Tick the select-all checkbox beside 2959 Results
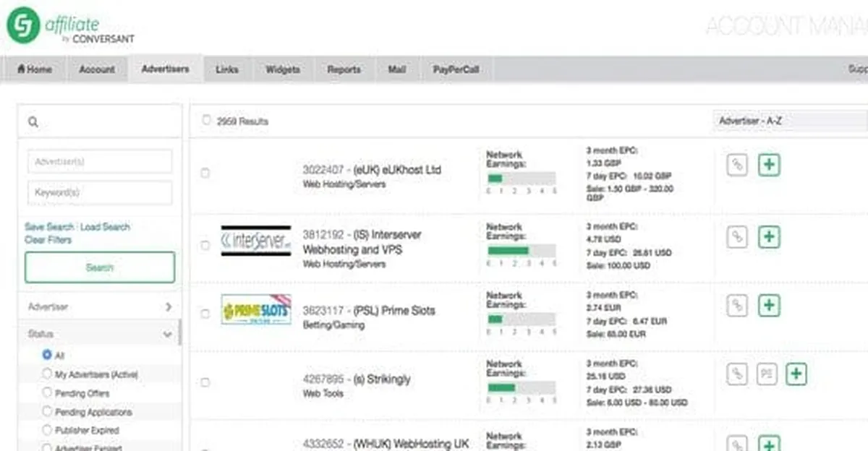The height and width of the screenshot is (451, 868). pyautogui.click(x=206, y=120)
